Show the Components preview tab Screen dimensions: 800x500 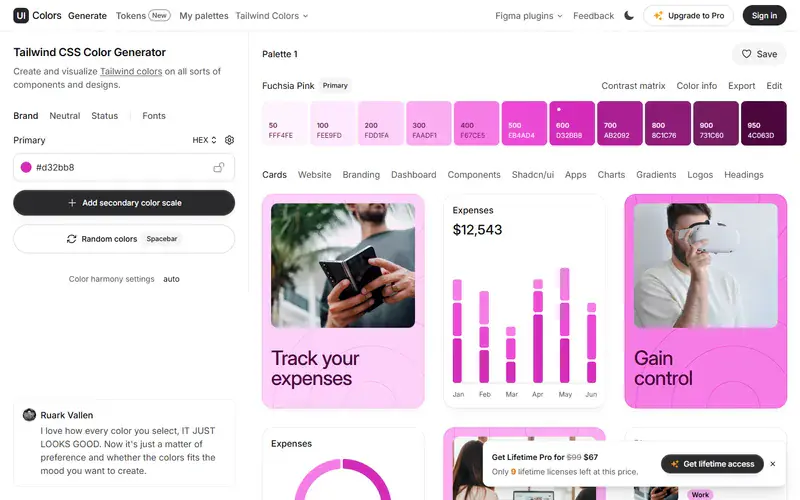[x=474, y=174]
